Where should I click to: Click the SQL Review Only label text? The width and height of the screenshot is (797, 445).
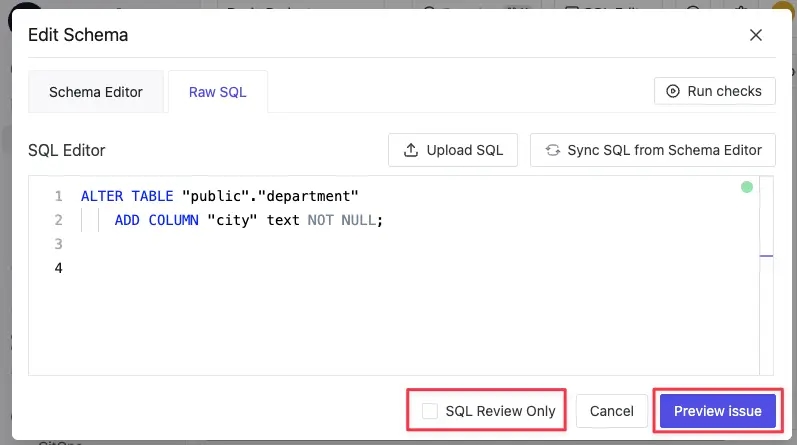point(501,411)
